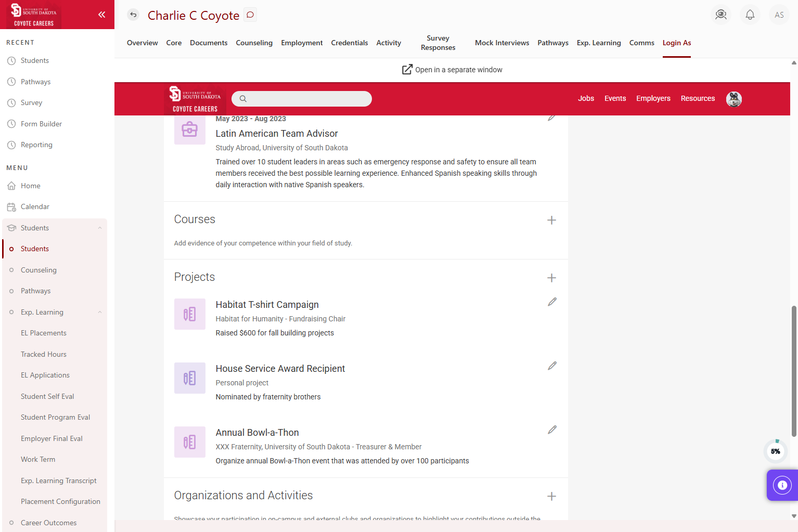Click the portal search field
This screenshot has height=532, width=798.
[x=302, y=99]
